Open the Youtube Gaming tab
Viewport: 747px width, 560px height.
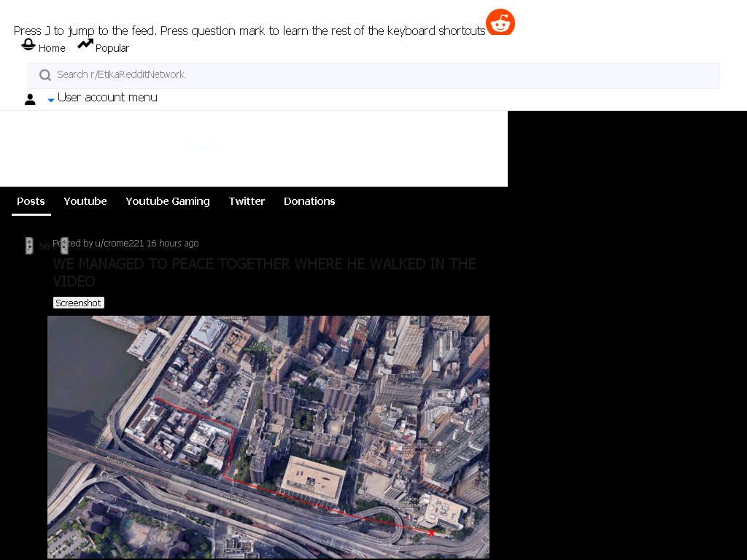click(168, 201)
